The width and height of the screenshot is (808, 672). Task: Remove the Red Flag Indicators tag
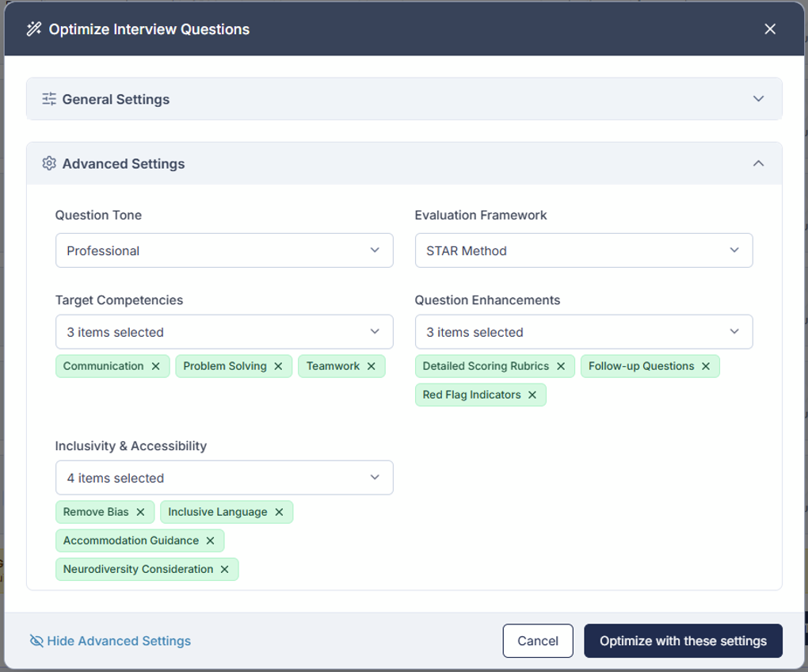532,395
